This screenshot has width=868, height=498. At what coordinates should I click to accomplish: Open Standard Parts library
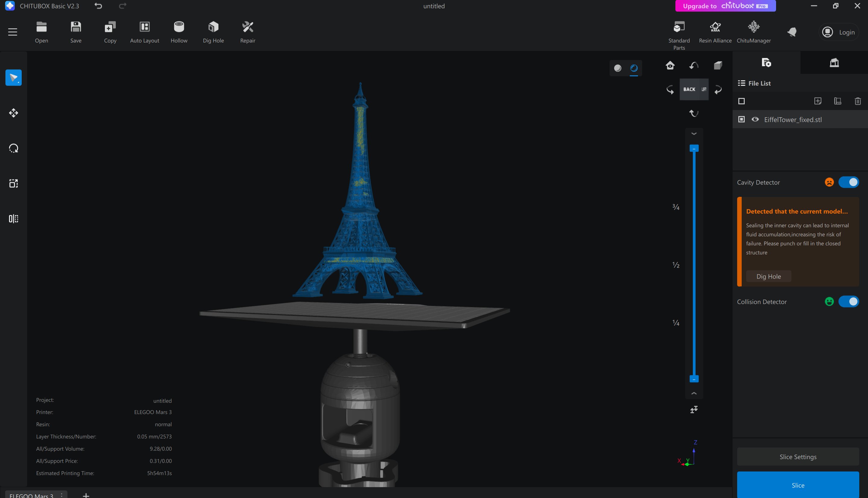679,35
